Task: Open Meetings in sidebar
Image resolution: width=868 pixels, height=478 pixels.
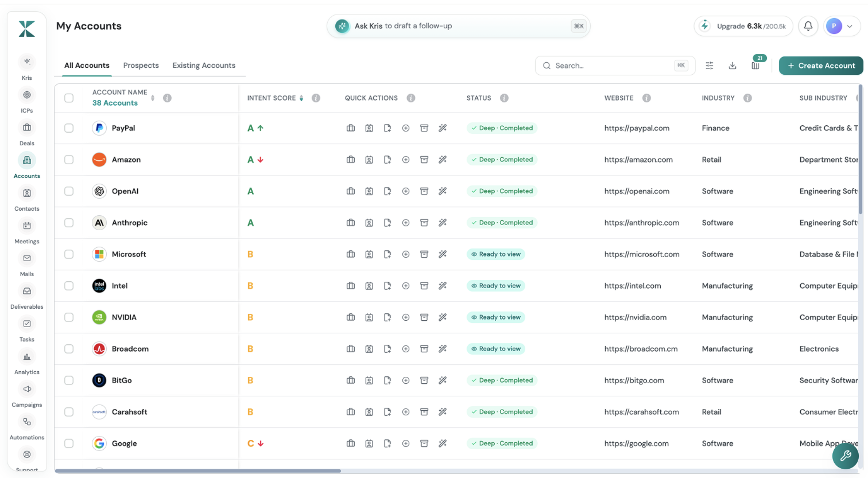Action: 27,231
